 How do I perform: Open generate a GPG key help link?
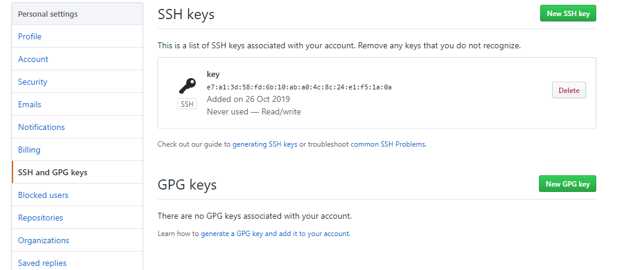[x=275, y=234]
